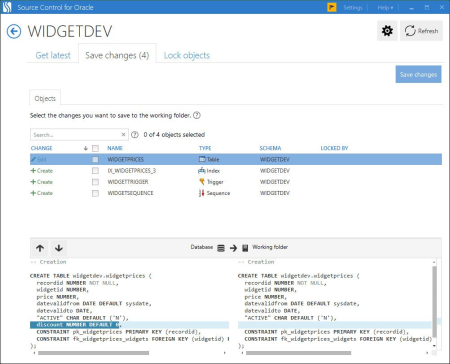Go back using the circled arrow icon

[x=14, y=31]
